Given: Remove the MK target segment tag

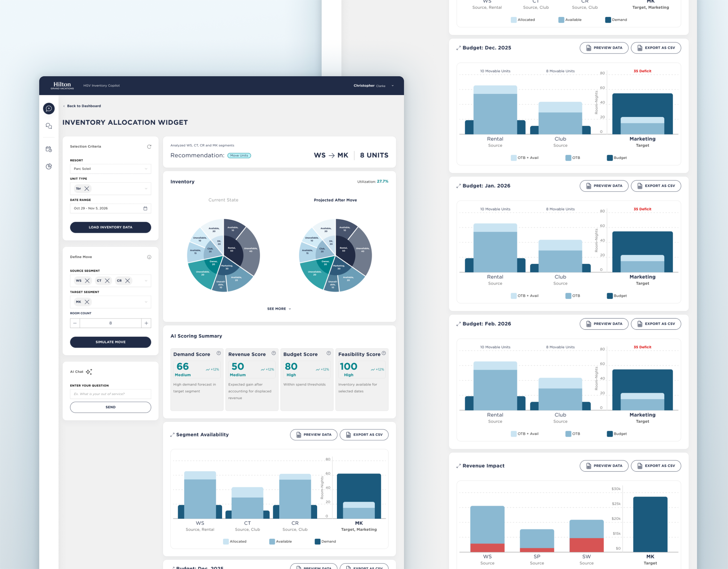Looking at the screenshot, I should click(87, 302).
